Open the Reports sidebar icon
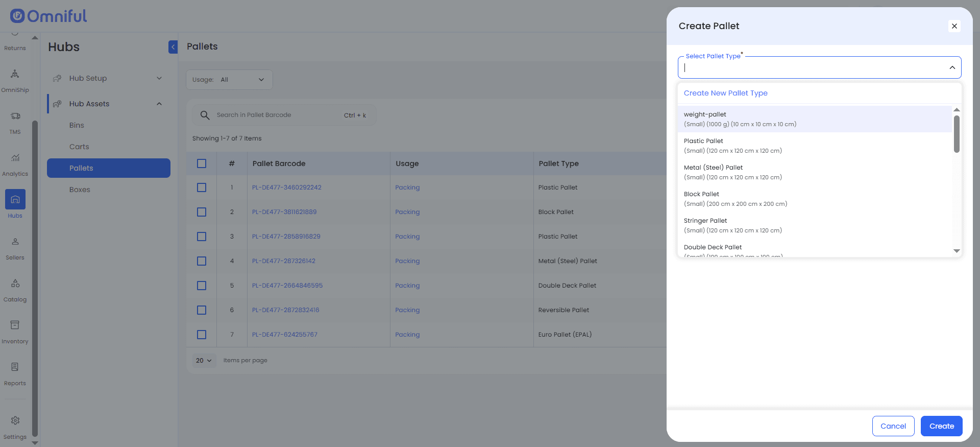This screenshot has height=447, width=980. [15, 368]
